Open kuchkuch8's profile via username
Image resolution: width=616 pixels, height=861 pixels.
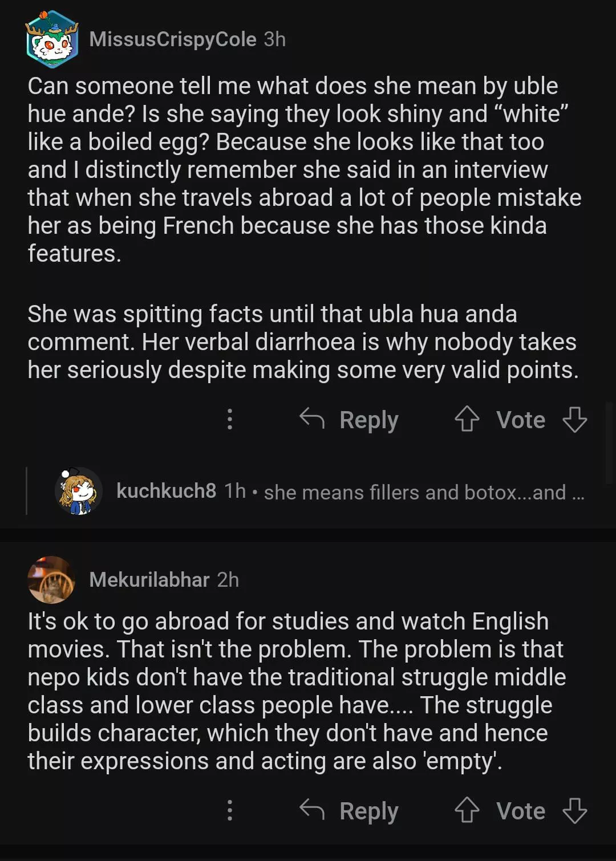[x=166, y=491]
